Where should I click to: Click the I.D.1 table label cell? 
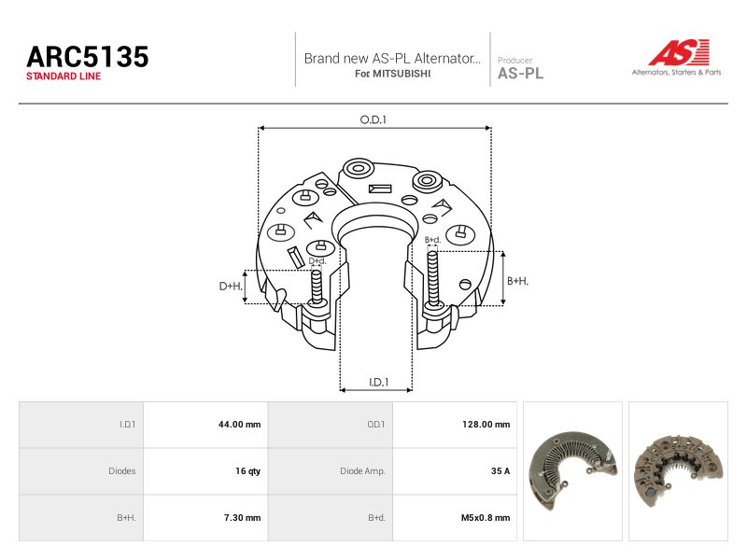click(81, 425)
